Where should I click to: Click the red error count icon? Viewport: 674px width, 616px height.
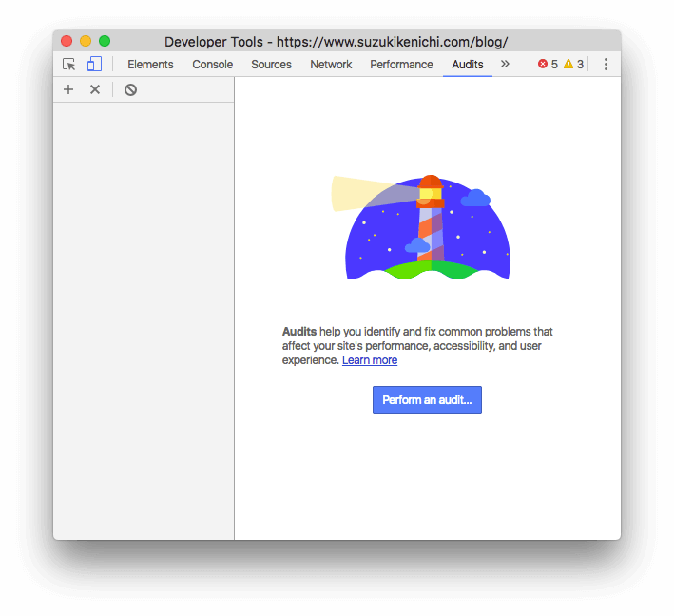pos(543,64)
